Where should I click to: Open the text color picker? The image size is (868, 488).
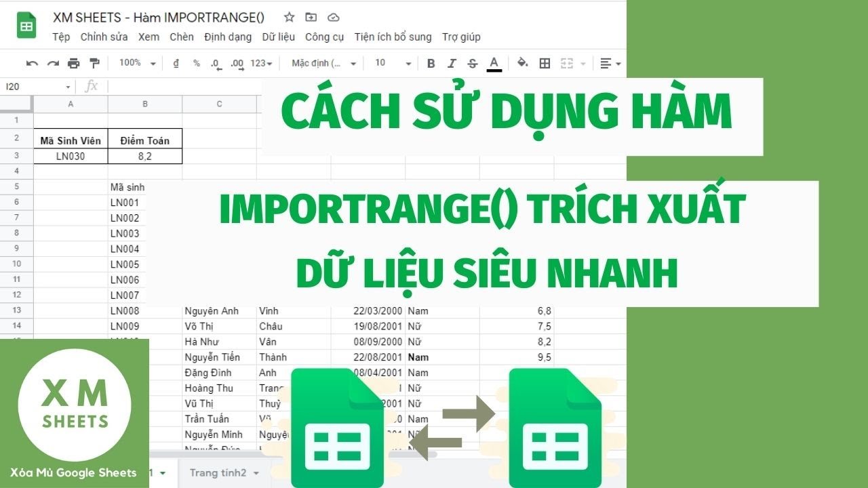click(x=494, y=64)
